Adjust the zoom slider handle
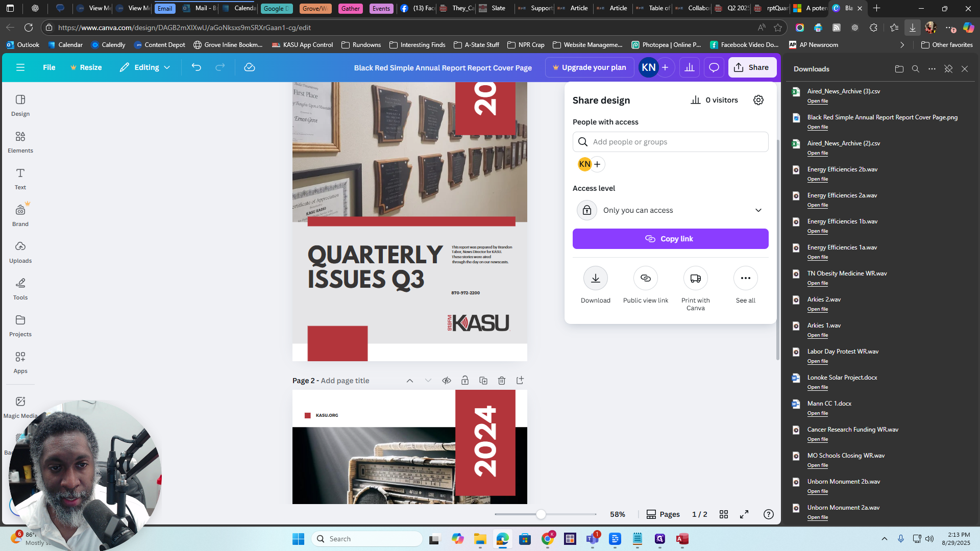The height and width of the screenshot is (551, 980). [541, 514]
